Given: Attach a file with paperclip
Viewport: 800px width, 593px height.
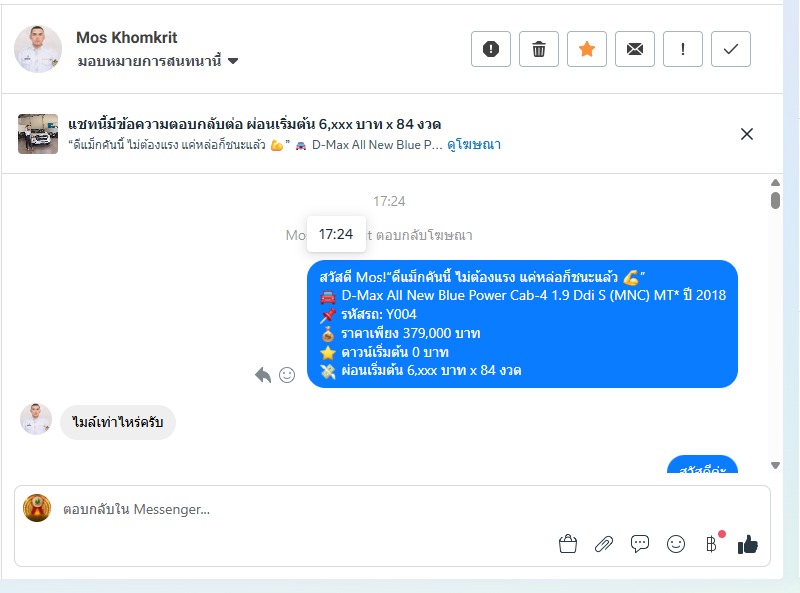Looking at the screenshot, I should pos(604,544).
